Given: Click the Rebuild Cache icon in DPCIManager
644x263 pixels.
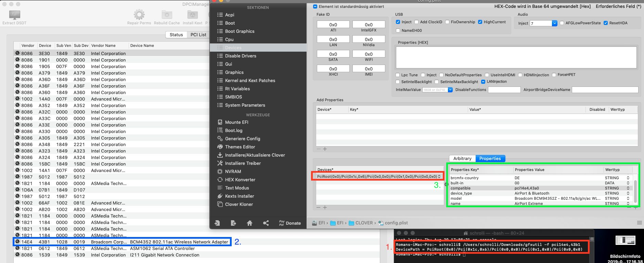Looking at the screenshot, I should click(x=167, y=15).
